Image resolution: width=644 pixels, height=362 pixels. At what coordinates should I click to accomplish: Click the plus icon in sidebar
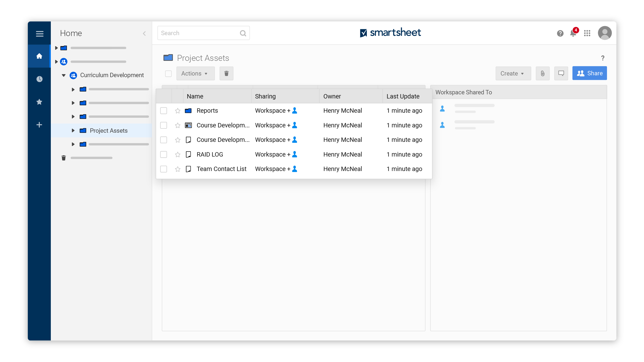(39, 125)
